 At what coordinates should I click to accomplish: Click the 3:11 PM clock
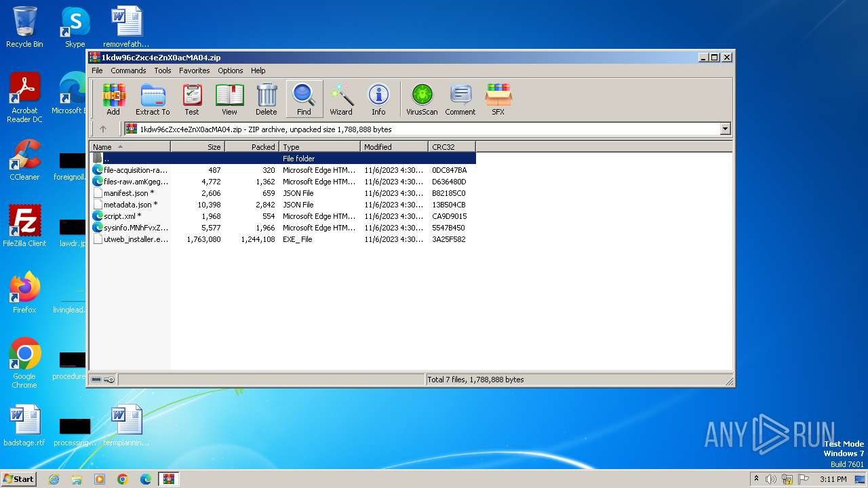pyautogui.click(x=833, y=479)
